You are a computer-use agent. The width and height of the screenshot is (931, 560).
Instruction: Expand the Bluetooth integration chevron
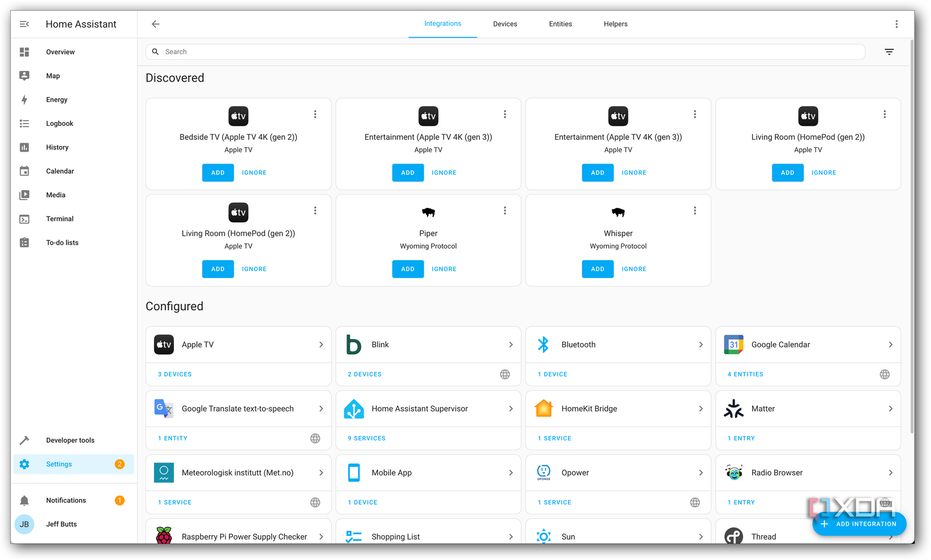(x=701, y=345)
